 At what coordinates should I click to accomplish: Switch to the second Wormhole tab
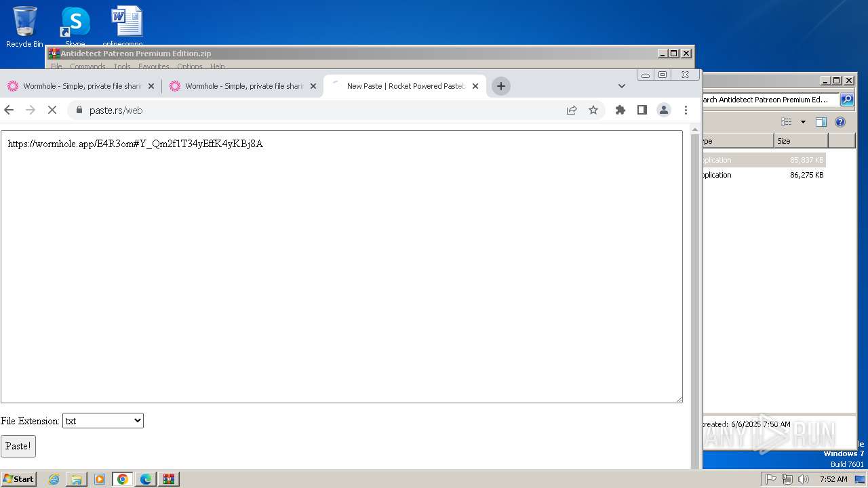click(x=243, y=86)
